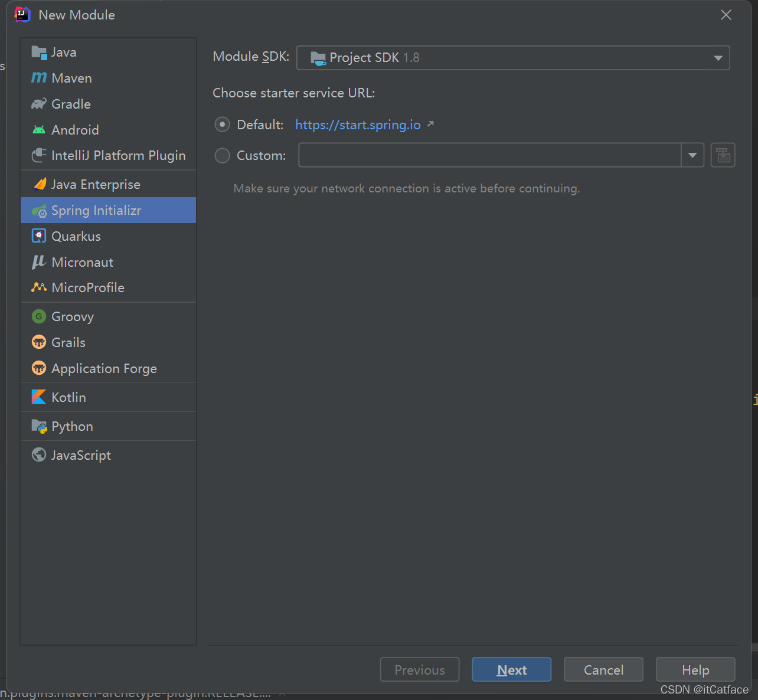This screenshot has height=700, width=758.
Task: Select the 'Gradle' list entry text
Action: click(x=71, y=104)
